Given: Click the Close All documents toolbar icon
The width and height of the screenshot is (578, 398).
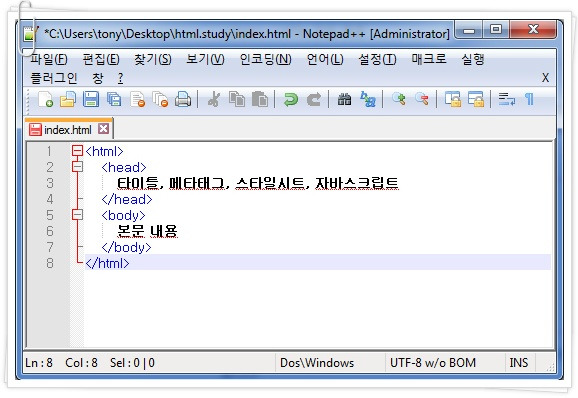Looking at the screenshot, I should pyautogui.click(x=160, y=100).
